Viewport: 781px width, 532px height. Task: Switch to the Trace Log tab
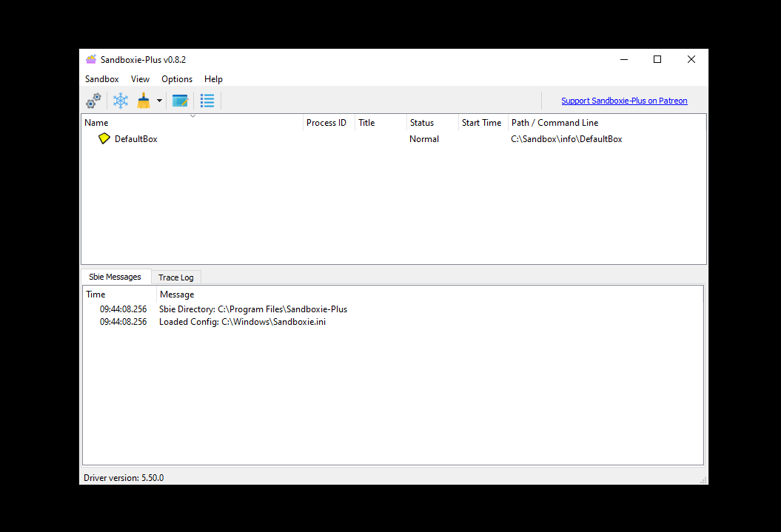(x=176, y=277)
